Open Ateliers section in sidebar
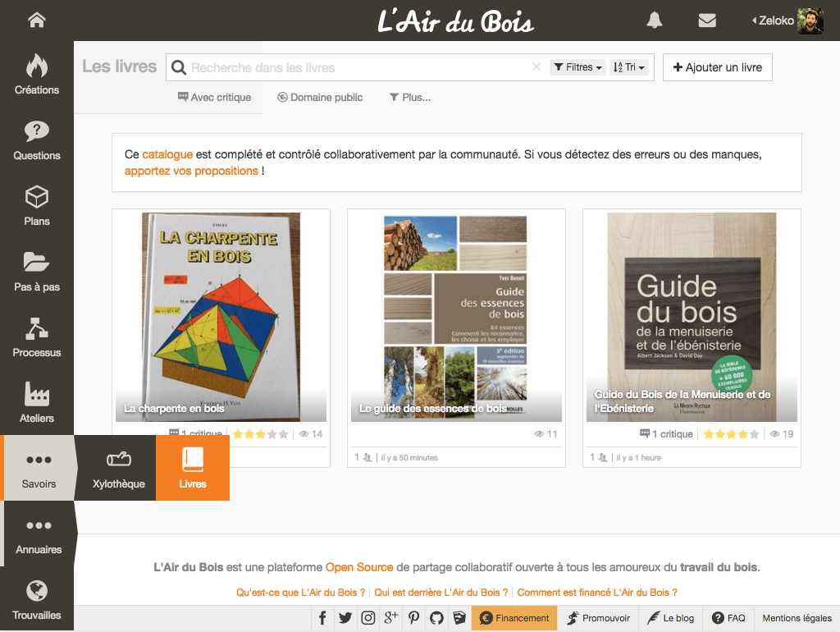 (36, 403)
